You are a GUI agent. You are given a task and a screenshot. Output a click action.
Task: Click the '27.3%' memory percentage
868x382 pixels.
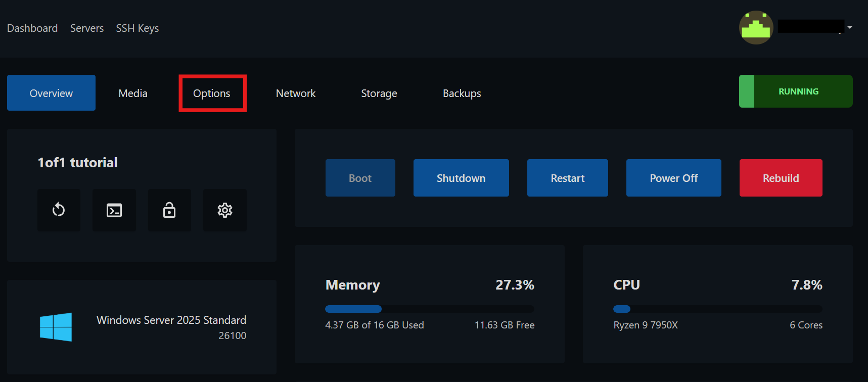(515, 285)
